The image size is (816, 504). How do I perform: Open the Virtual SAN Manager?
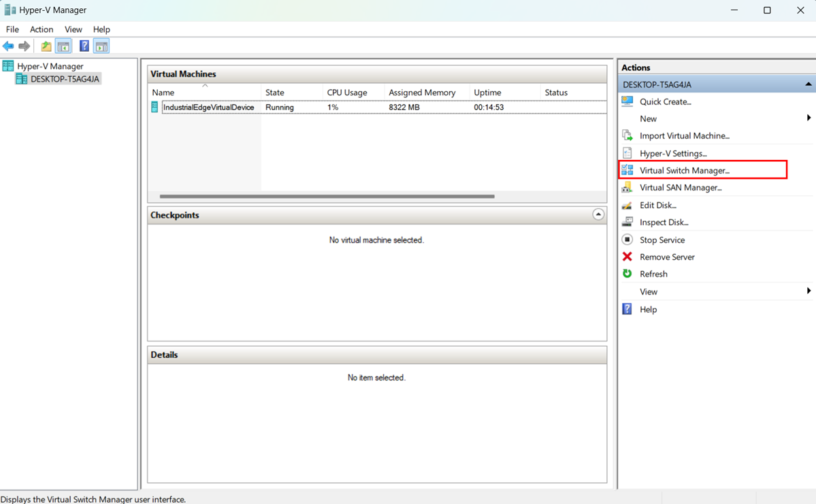[x=682, y=187]
